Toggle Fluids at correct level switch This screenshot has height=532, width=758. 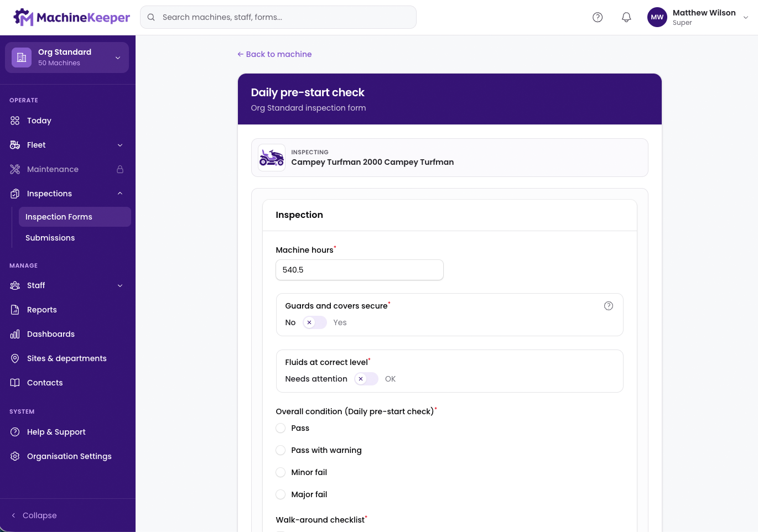(x=366, y=379)
